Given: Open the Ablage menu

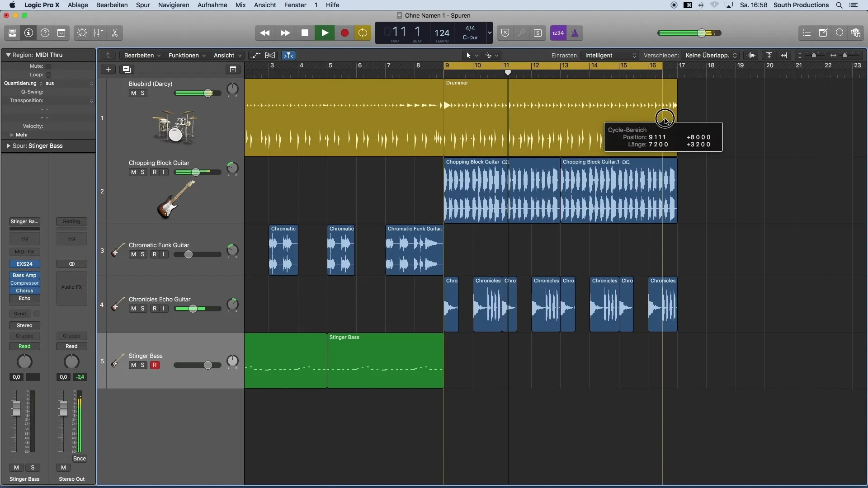Looking at the screenshot, I should [78, 5].
